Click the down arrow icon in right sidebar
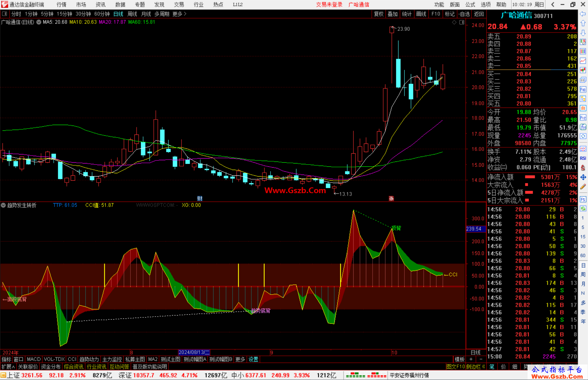588x380 pixels. click(x=583, y=33)
